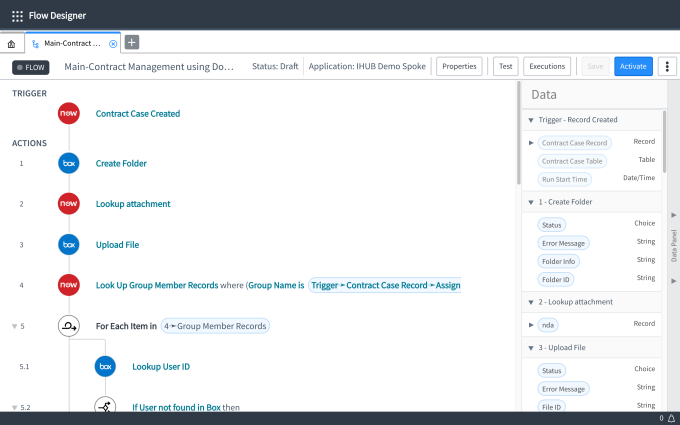The height and width of the screenshot is (425, 680).
Task: Open the more options kebab menu
Action: coord(667,66)
